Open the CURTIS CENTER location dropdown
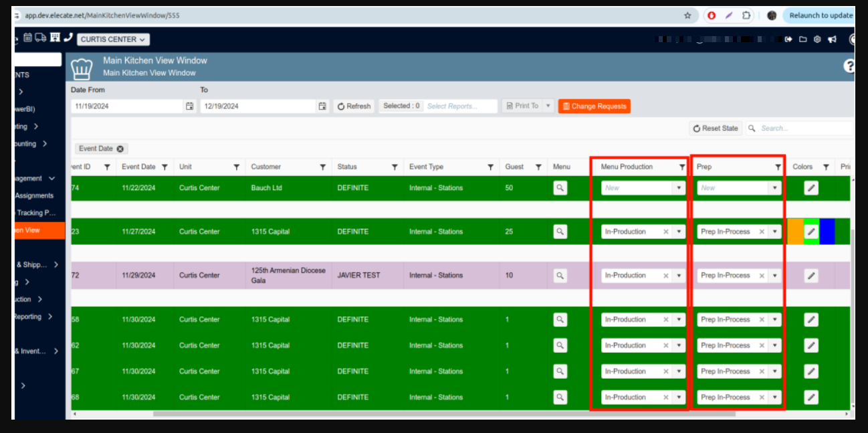Viewport: 868px width, 433px height. point(113,39)
